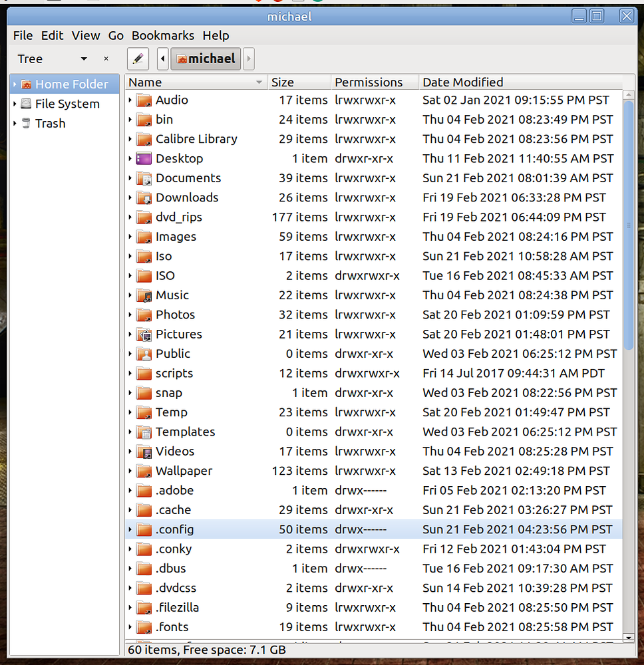644x665 pixels.
Task: Open the Music folder icon
Action: tap(144, 295)
